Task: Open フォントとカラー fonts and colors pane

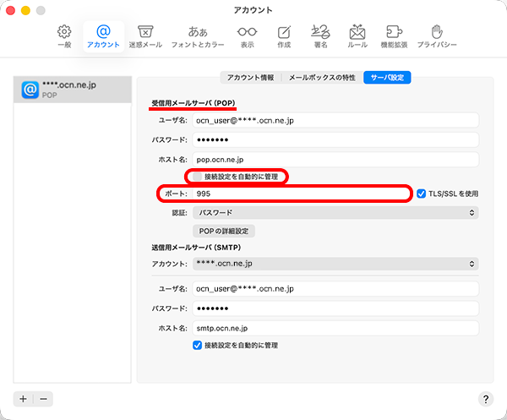Action: coord(198,35)
